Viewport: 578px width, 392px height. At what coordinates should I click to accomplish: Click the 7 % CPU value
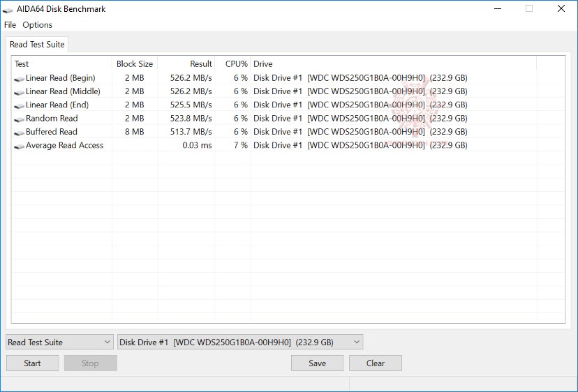coord(241,145)
